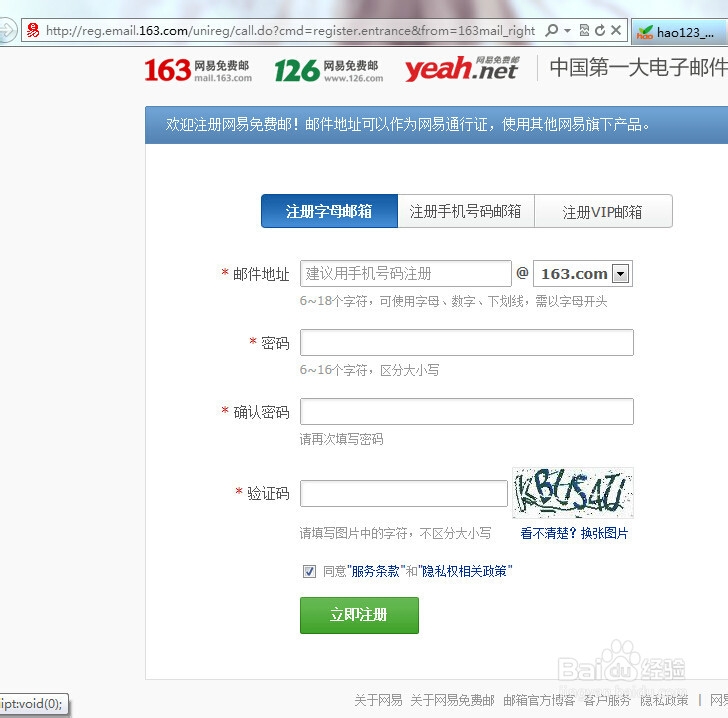Click the compatibility view icon
Viewport: 728px width, 718px height.
pyautogui.click(x=584, y=31)
